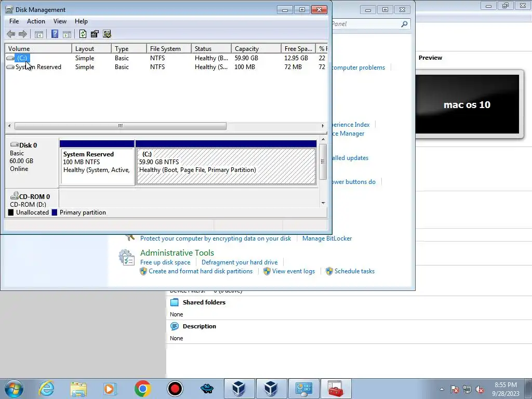Show hidden icons arrow in system tray
The width and height of the screenshot is (532, 399).
pos(442,390)
